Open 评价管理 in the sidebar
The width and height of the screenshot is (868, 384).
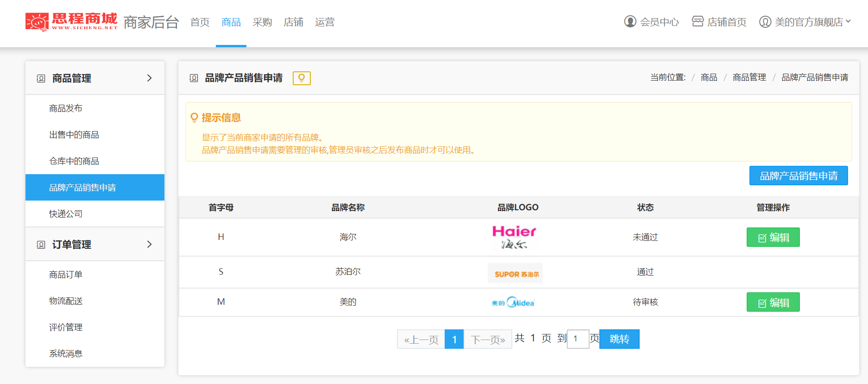pos(95,327)
